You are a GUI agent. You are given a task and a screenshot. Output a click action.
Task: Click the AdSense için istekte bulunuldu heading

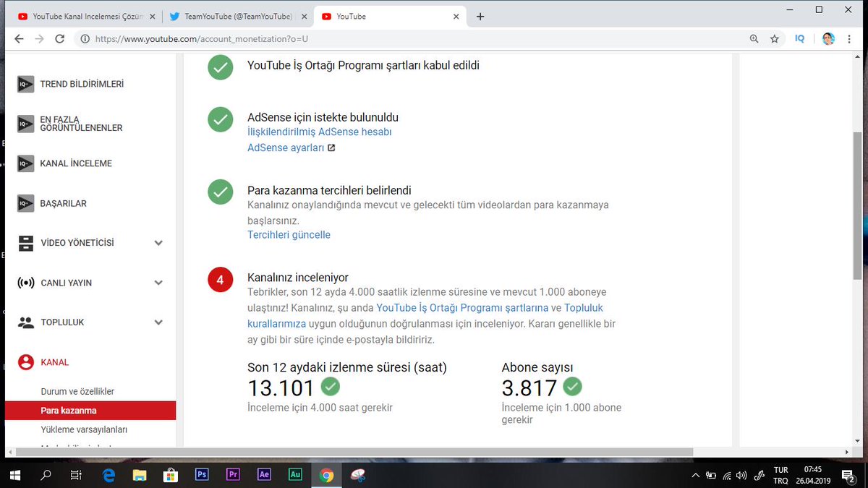pyautogui.click(x=323, y=117)
